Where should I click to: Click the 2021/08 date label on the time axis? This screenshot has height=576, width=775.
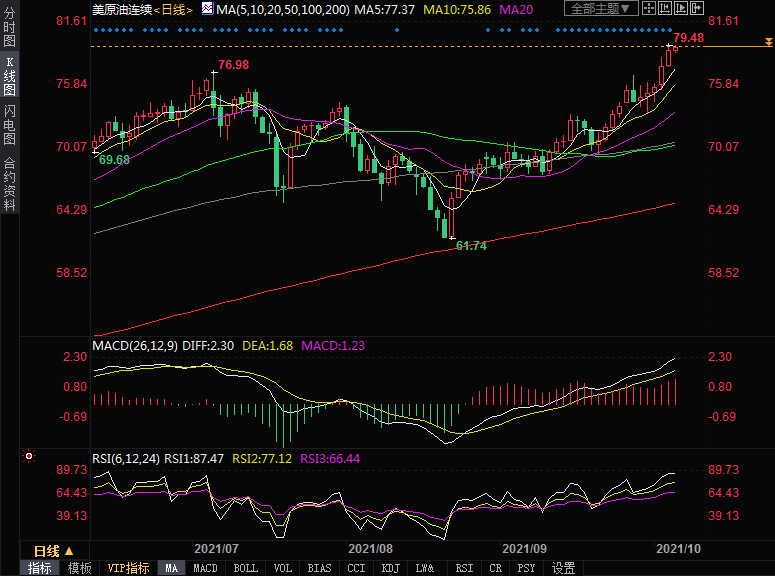tap(370, 549)
